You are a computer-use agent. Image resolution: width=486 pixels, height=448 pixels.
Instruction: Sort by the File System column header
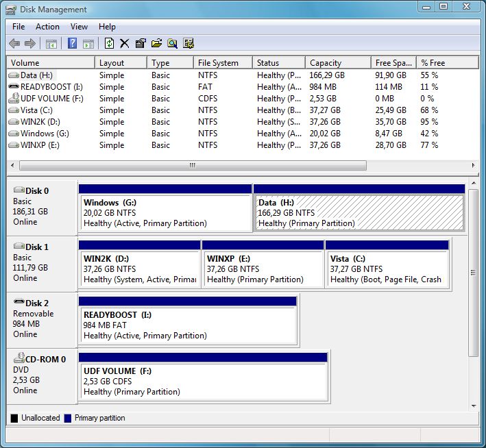223,62
